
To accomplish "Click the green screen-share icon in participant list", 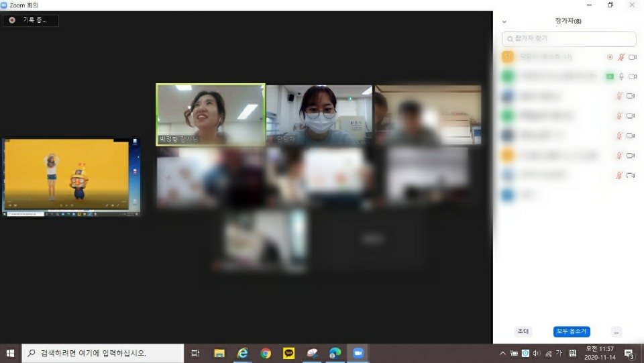I will coord(610,76).
